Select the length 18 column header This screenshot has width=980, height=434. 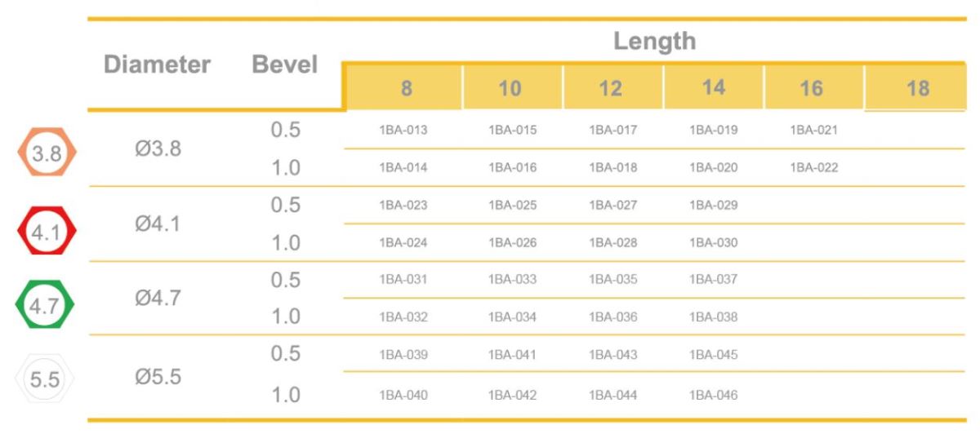918,87
